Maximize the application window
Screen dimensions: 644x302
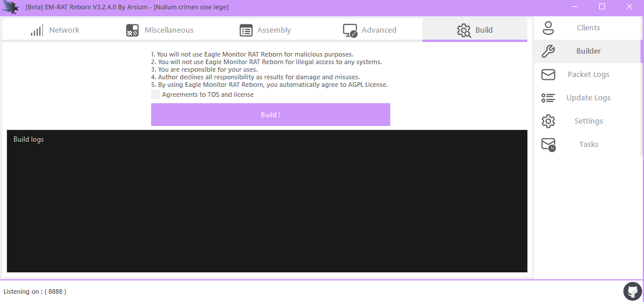(x=602, y=7)
